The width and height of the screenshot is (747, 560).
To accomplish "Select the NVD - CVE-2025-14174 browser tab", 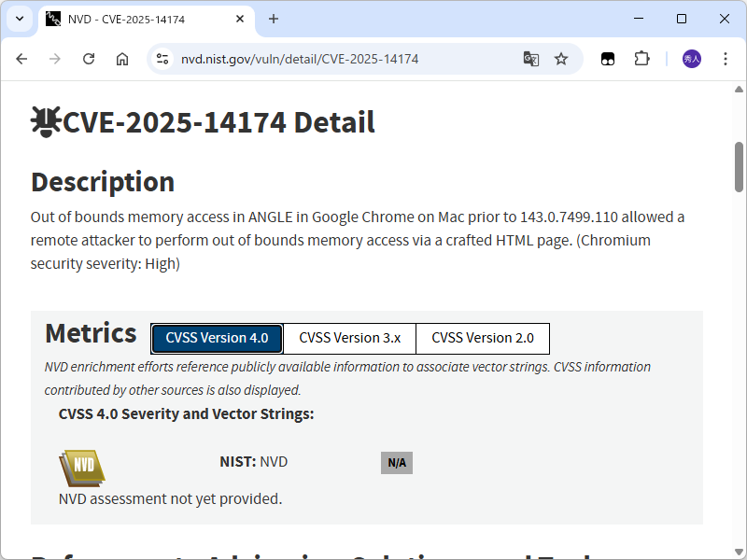I will point(146,20).
